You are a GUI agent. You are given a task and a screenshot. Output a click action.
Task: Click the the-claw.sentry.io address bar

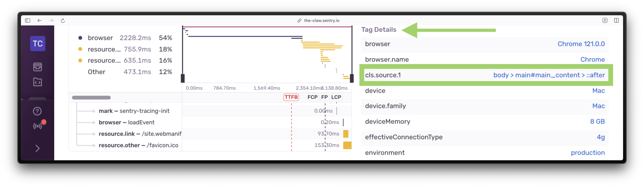coord(322,21)
